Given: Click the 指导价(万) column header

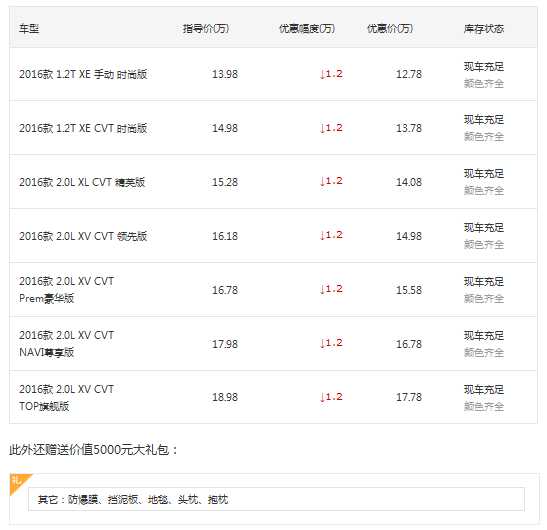Looking at the screenshot, I should click(x=206, y=29).
